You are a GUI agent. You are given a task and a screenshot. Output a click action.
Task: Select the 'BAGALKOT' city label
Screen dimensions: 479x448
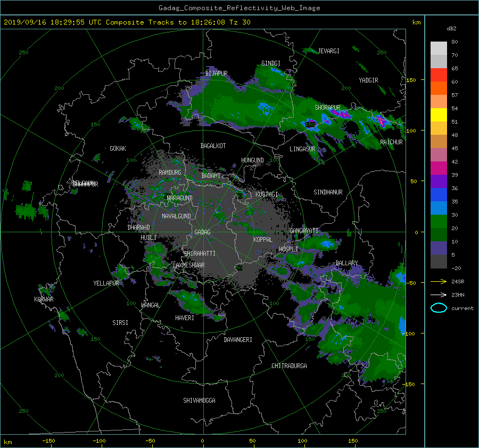tap(213, 146)
